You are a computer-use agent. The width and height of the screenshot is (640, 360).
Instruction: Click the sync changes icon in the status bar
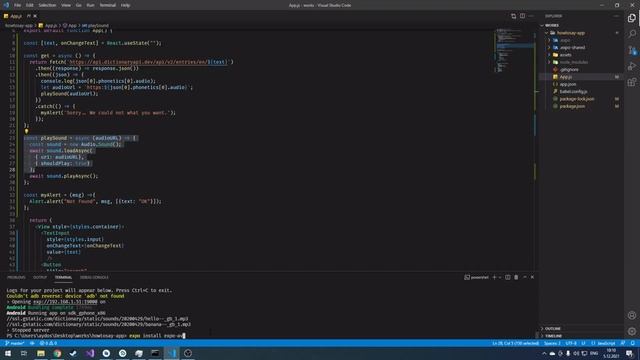coord(32,343)
